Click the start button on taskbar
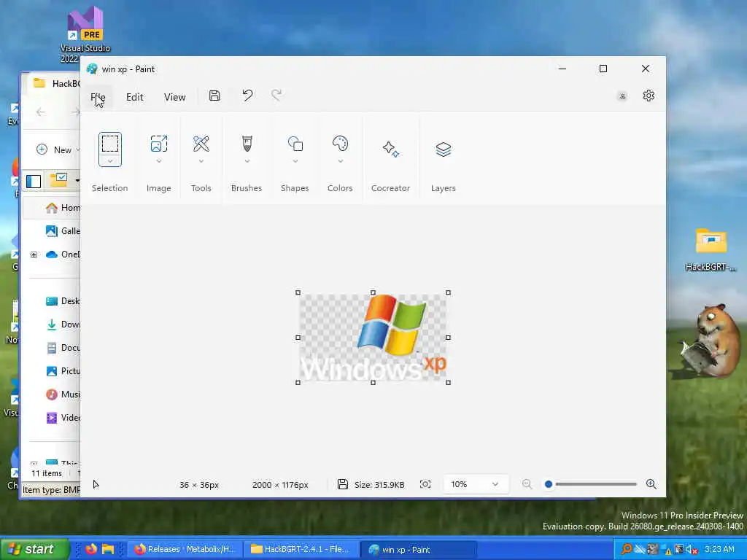The width and height of the screenshot is (747, 560). click(x=34, y=549)
